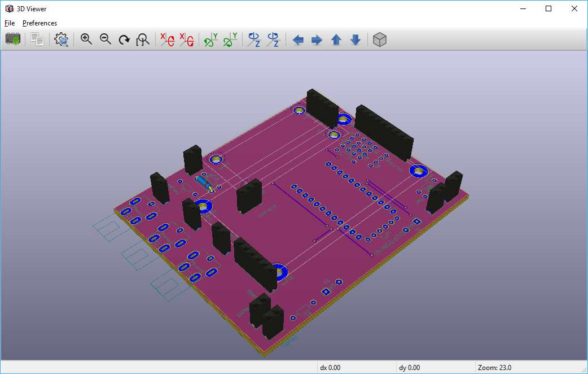Open the File menu
The height and width of the screenshot is (374, 588).
[x=9, y=23]
